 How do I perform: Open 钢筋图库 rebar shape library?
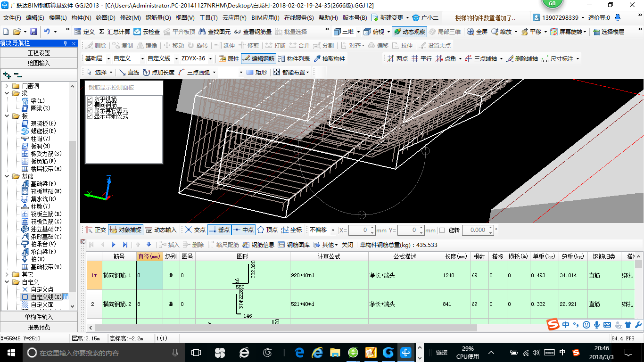[x=294, y=245]
